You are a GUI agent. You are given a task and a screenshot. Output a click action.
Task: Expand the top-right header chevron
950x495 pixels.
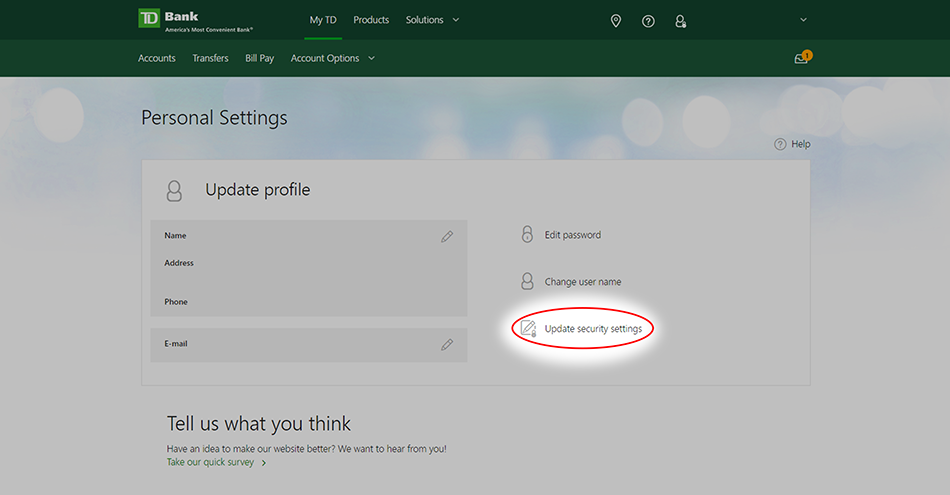tap(803, 20)
